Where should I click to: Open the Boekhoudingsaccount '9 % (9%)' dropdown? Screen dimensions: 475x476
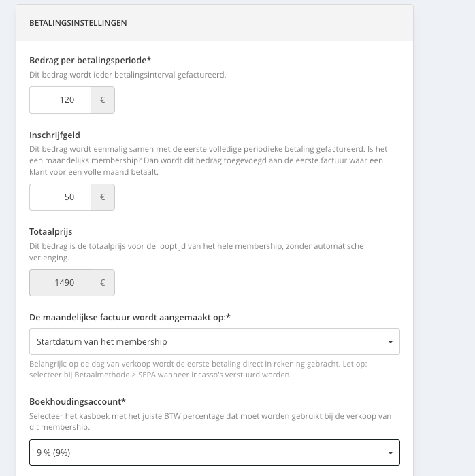click(214, 452)
